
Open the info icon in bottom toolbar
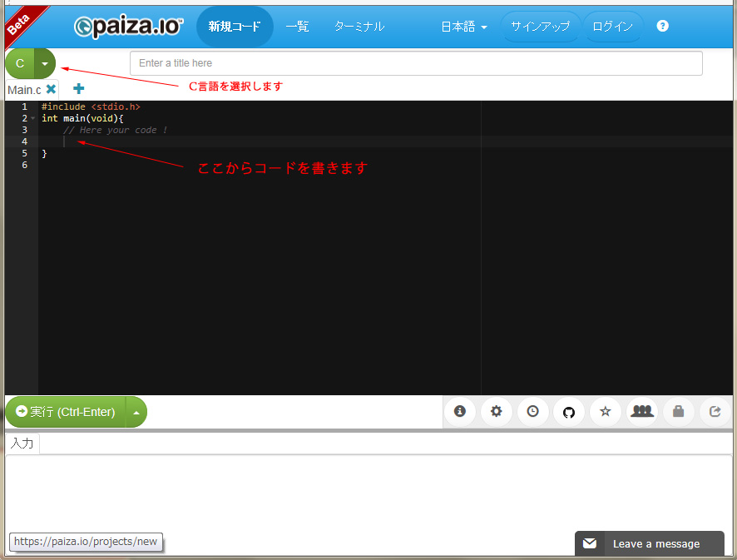460,411
